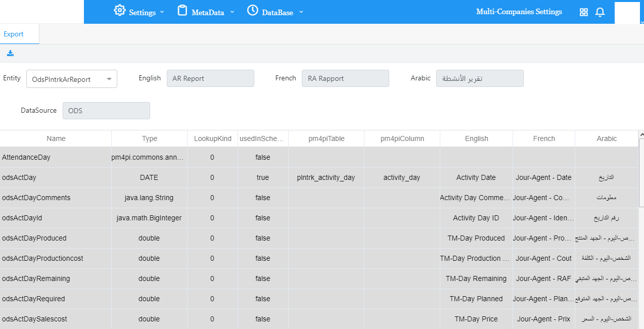
Task: Expand the MetaData menu chevron
Action: (x=232, y=12)
